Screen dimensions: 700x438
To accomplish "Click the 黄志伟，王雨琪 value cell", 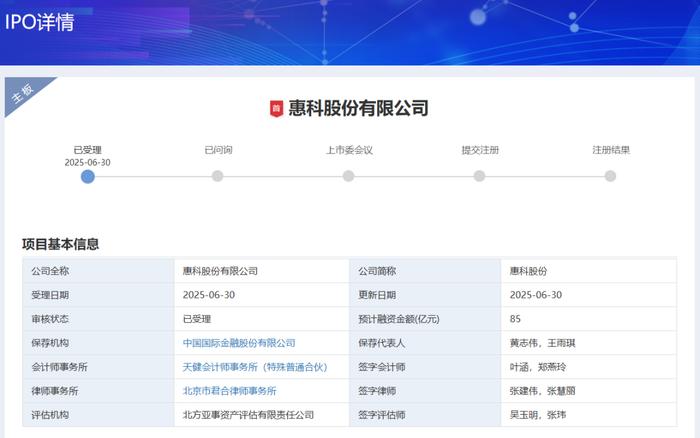I will (588, 343).
